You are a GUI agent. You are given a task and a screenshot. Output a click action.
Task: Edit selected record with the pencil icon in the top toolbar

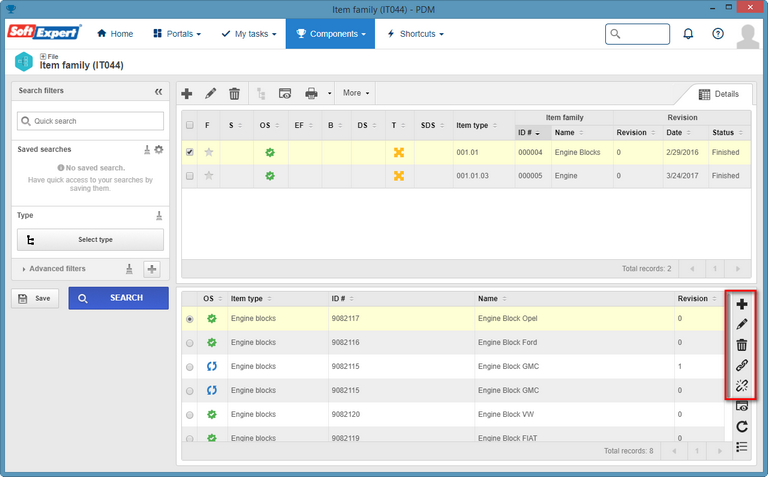pos(211,94)
